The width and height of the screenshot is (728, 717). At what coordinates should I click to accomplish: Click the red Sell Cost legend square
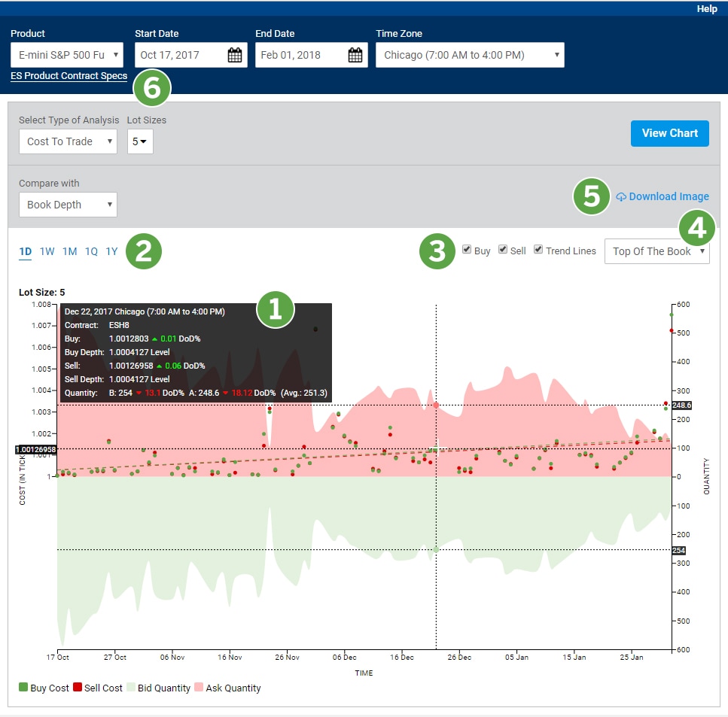tap(77, 688)
